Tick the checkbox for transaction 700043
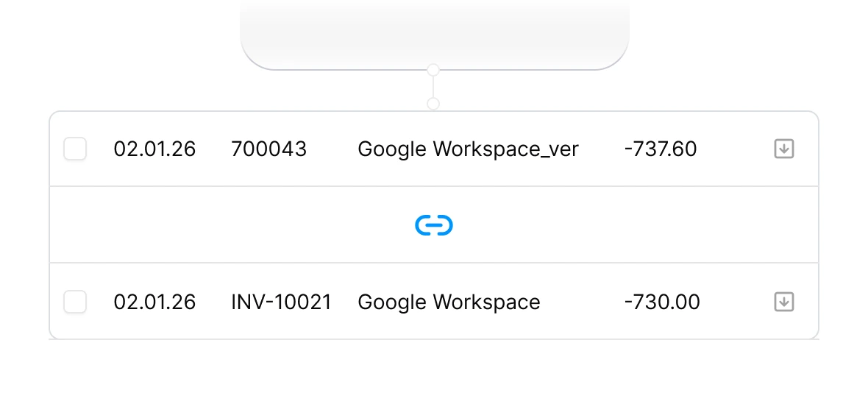Image resolution: width=868 pixels, height=393 pixels. click(x=75, y=149)
